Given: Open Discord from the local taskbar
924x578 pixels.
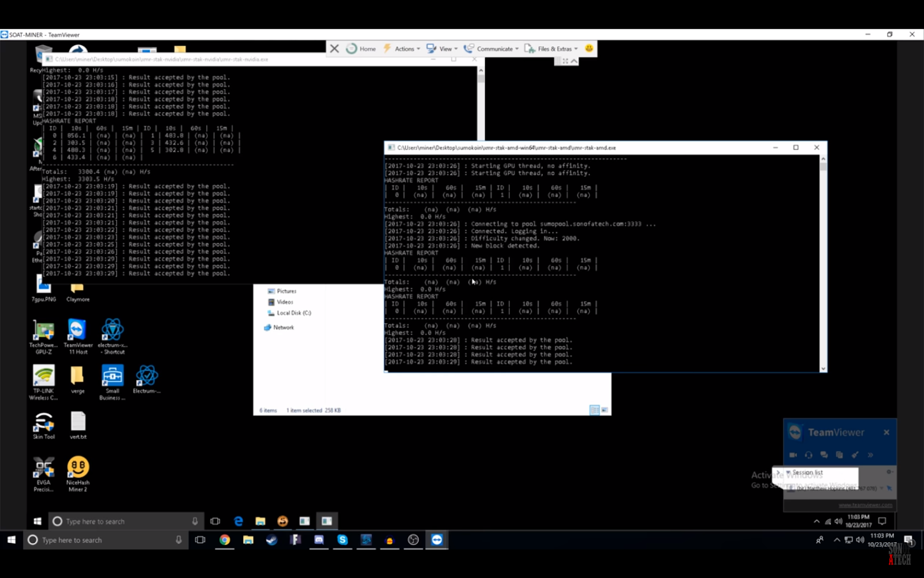Looking at the screenshot, I should pos(319,540).
